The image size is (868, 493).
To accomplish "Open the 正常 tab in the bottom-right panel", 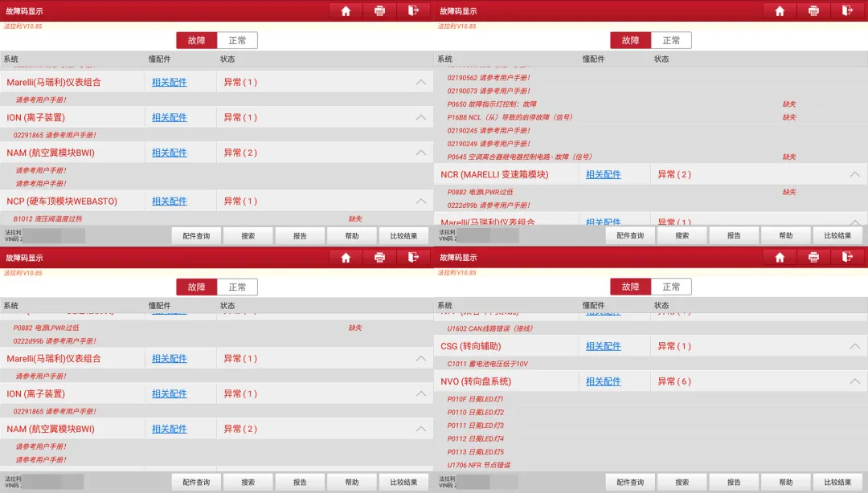I will (x=671, y=287).
